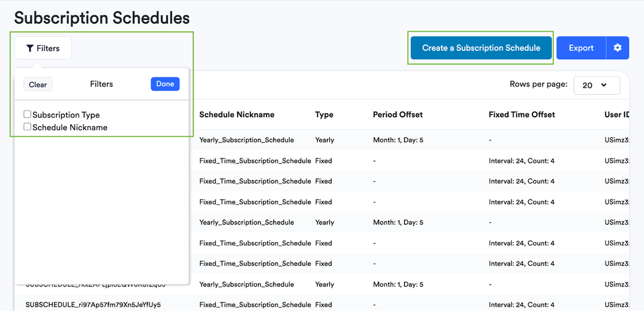Clear all selected filters
The image size is (644, 311).
[x=38, y=84]
